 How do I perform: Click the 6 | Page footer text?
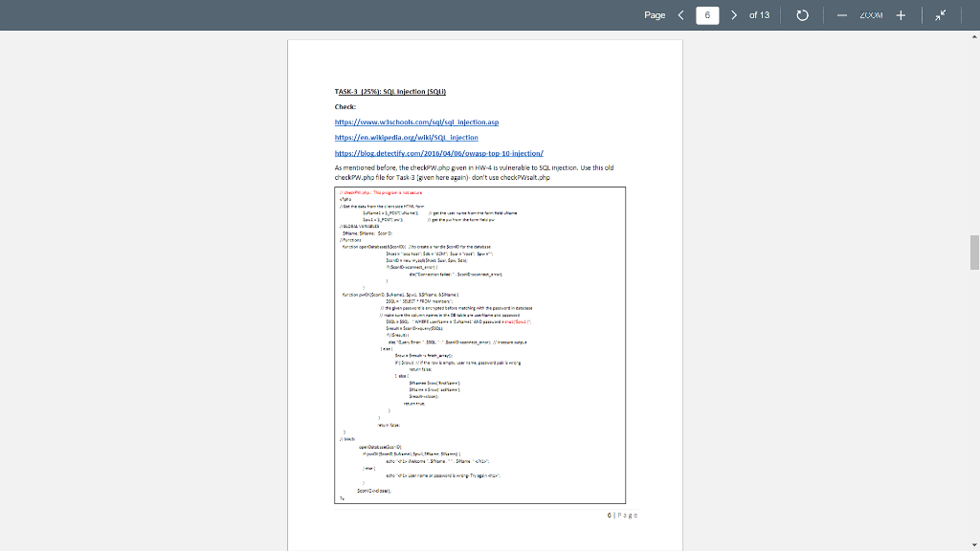pos(622,514)
